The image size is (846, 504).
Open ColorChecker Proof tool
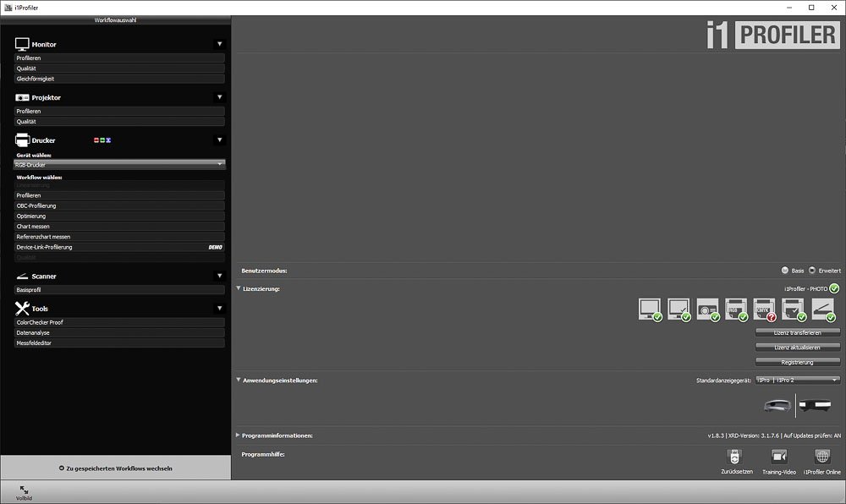119,322
